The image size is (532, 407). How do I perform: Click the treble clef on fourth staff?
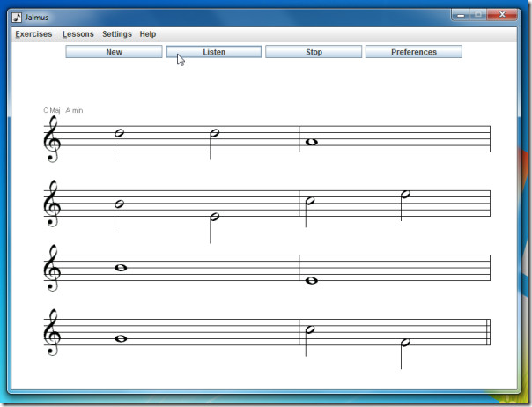(52, 333)
